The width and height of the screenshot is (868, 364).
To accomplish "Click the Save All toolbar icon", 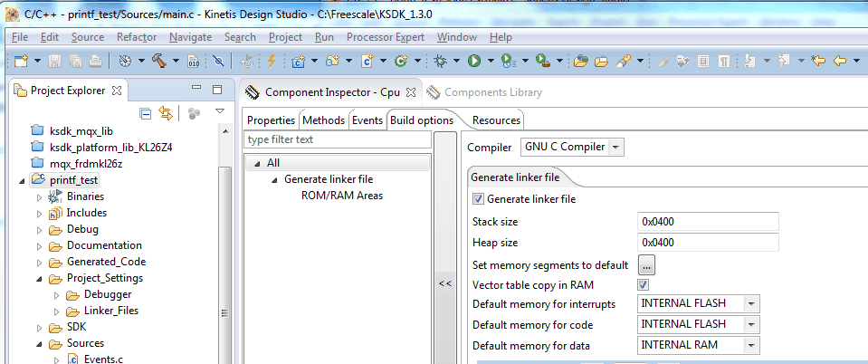I will [75, 61].
